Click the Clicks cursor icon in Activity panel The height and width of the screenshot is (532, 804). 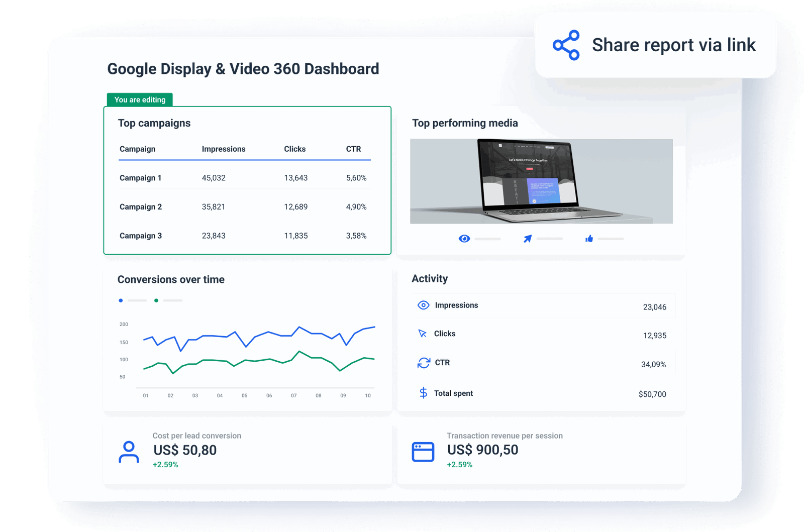[x=424, y=333]
